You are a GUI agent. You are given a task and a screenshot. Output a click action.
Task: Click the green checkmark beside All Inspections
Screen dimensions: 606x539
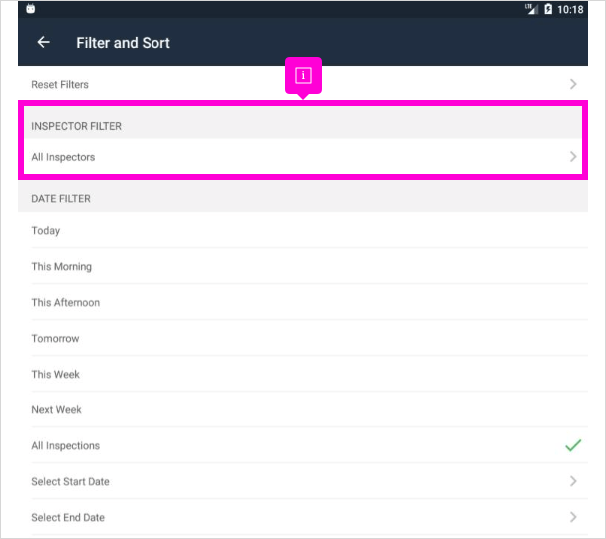573,445
